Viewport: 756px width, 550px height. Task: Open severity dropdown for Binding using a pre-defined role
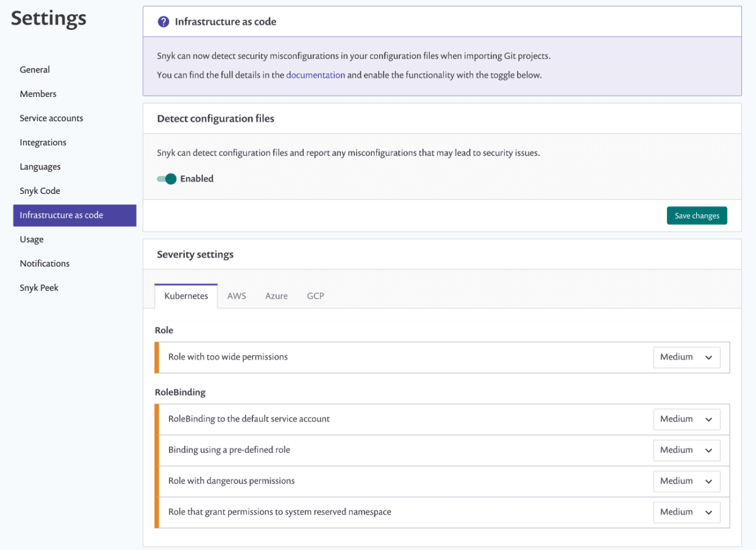click(686, 450)
